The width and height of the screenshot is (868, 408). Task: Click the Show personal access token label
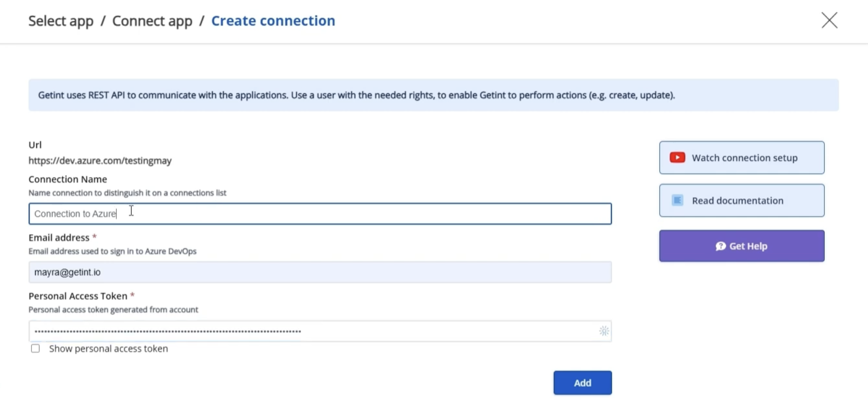click(x=108, y=348)
